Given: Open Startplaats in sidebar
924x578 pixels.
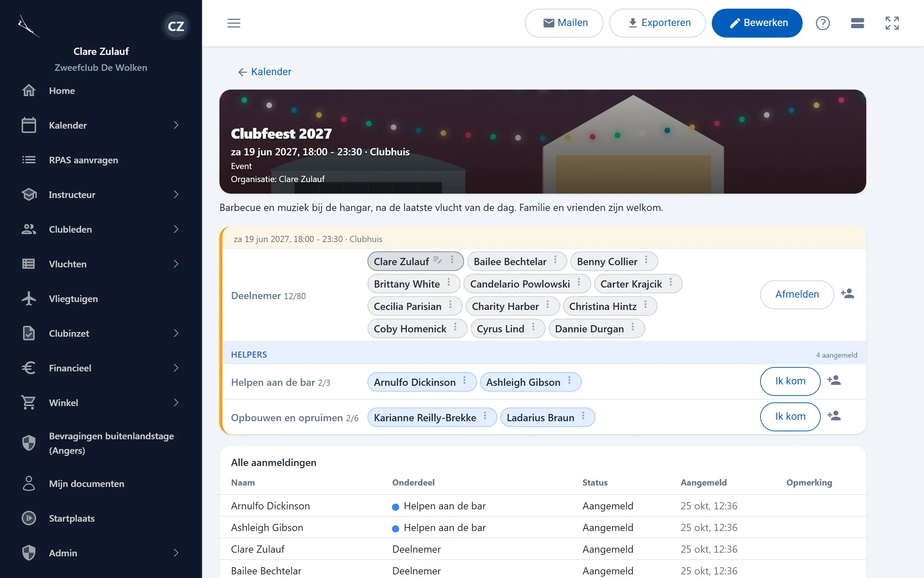Looking at the screenshot, I should click(x=101, y=518).
